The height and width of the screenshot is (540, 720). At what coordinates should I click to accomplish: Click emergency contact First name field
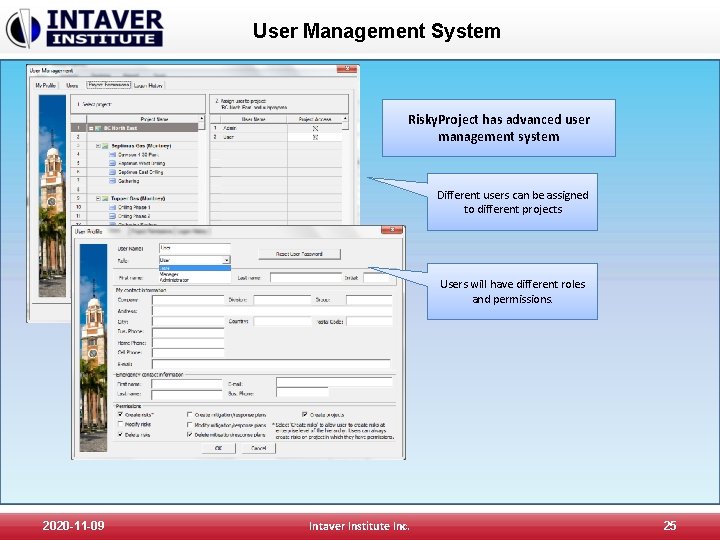pyautogui.click(x=187, y=384)
